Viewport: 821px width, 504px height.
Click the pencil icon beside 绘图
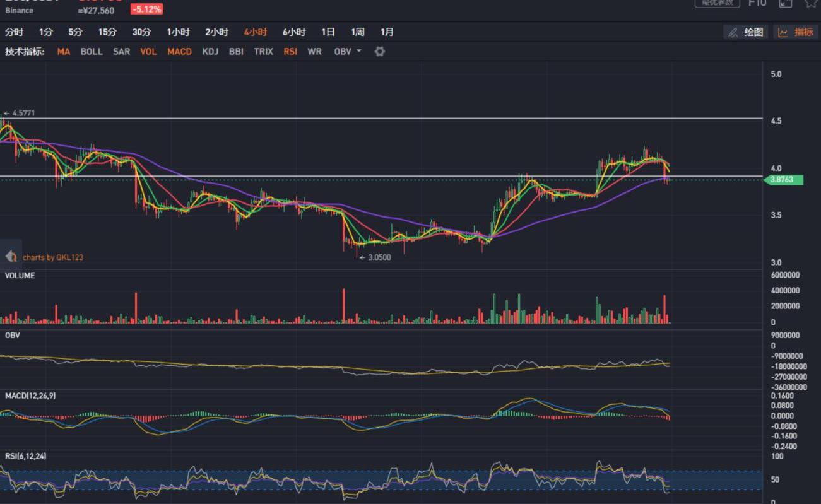point(733,32)
